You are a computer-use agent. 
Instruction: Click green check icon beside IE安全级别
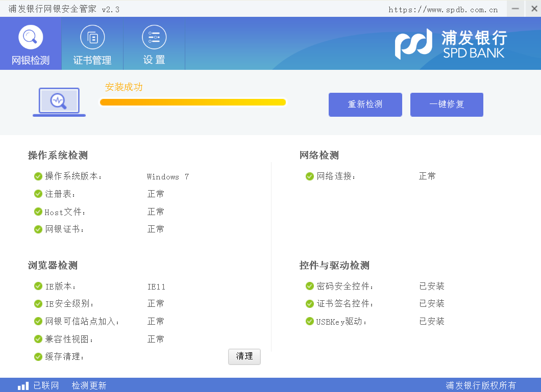tap(38, 304)
